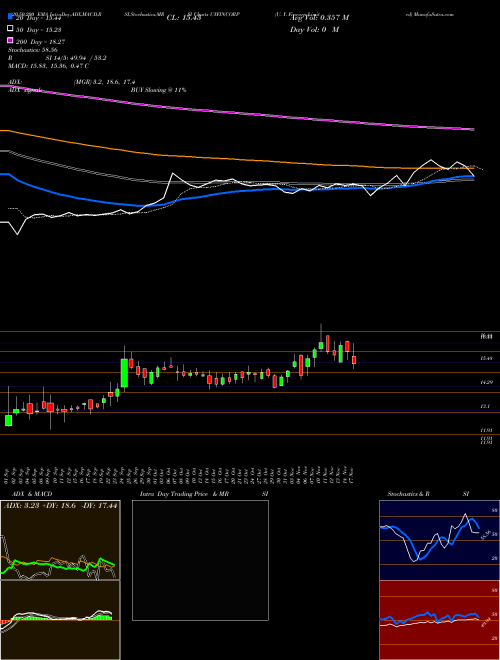Click the 'MACD: 15.83, 15.36, 0.47 C' line
500x660 pixels.
pyautogui.click(x=48, y=66)
